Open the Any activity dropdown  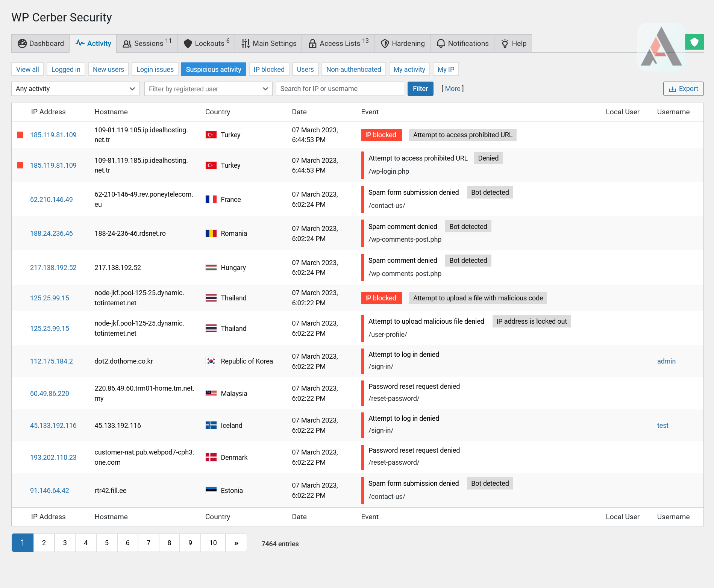[x=75, y=89]
